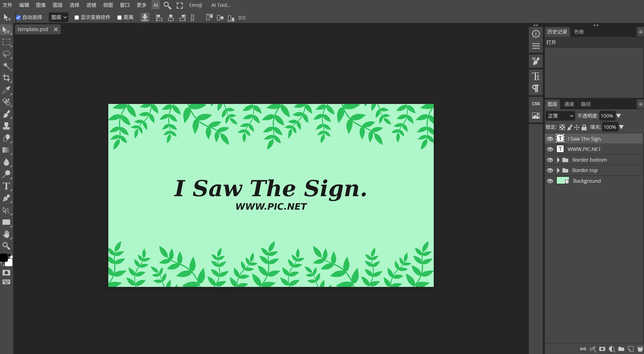Switch to the 通道 tab
Image resolution: width=644 pixels, height=354 pixels.
point(569,104)
